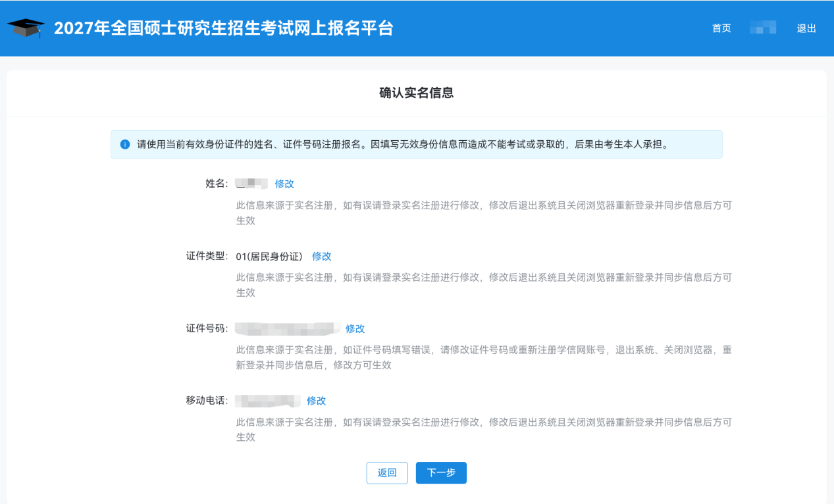The width and height of the screenshot is (834, 504).
Task: Go back with the 返回 button
Action: coord(387,472)
